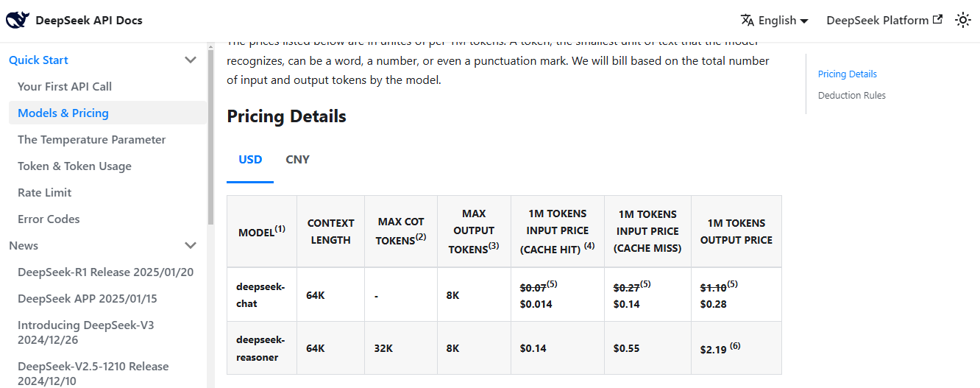Screen dimensions: 980x388
Task: Switch to the CNY pricing tab
Action: pyautogui.click(x=297, y=160)
